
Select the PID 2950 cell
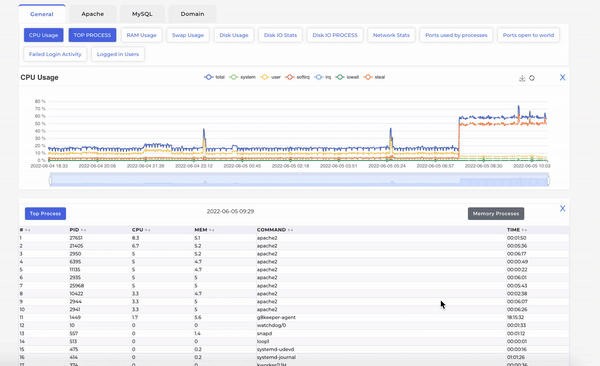pyautogui.click(x=75, y=254)
